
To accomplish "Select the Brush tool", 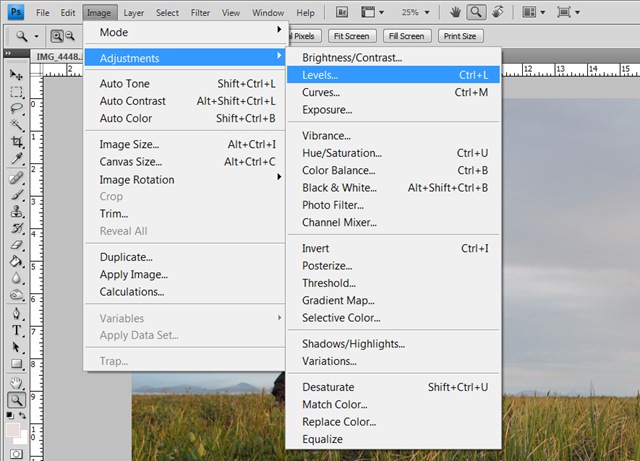I will (x=16, y=195).
